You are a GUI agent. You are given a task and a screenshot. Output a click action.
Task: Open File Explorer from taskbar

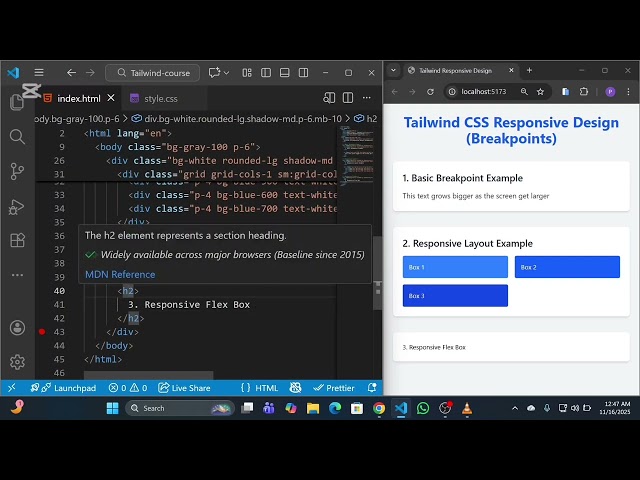[x=313, y=408]
